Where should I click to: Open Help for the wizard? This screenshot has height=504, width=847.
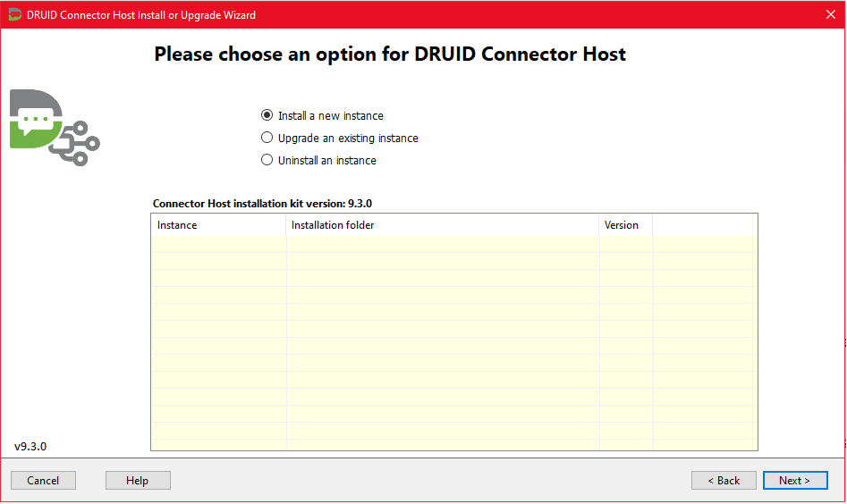(x=138, y=481)
